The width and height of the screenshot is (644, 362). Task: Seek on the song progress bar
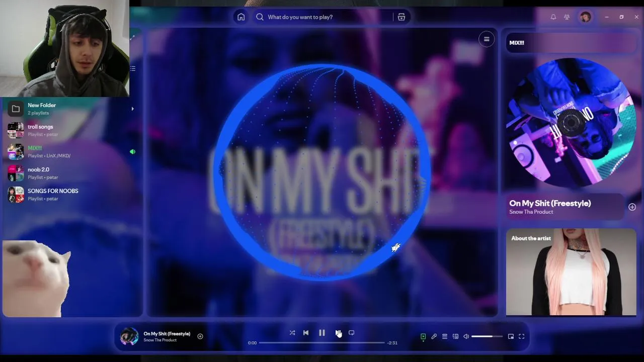point(322,343)
